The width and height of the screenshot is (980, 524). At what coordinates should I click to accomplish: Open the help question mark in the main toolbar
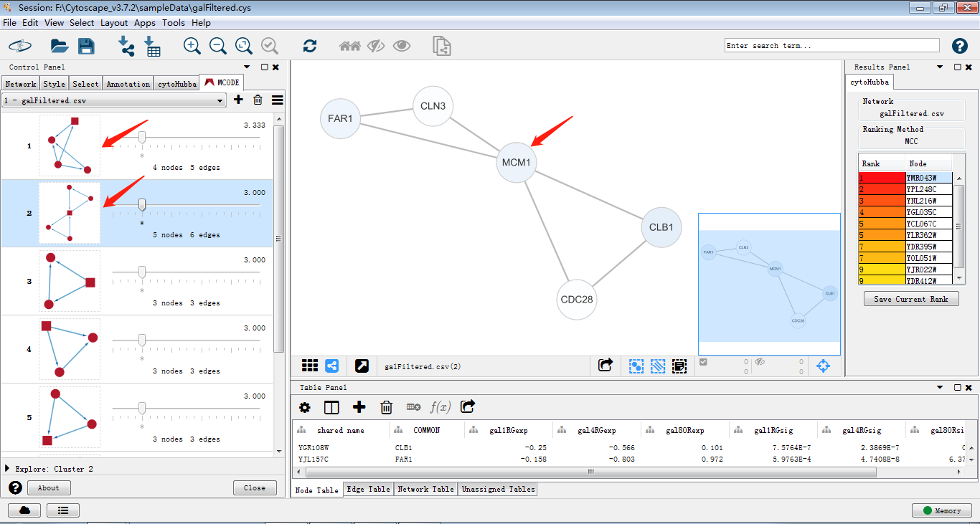(x=960, y=46)
